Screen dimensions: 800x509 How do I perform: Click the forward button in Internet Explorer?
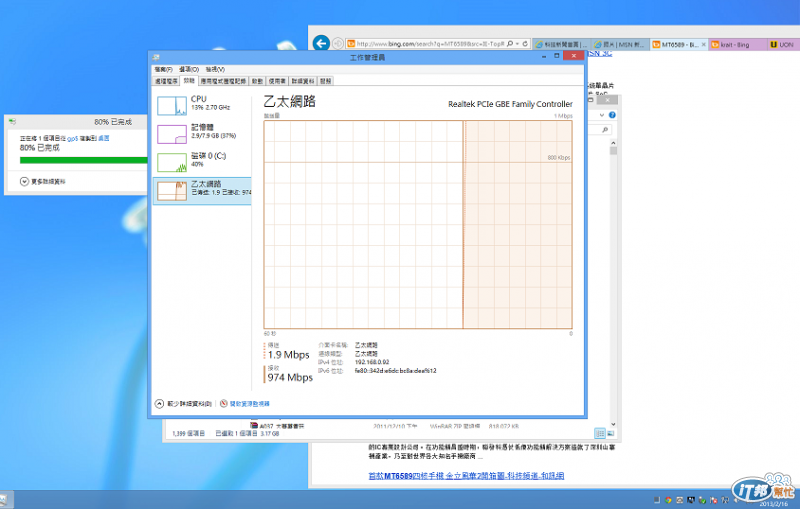coord(338,44)
